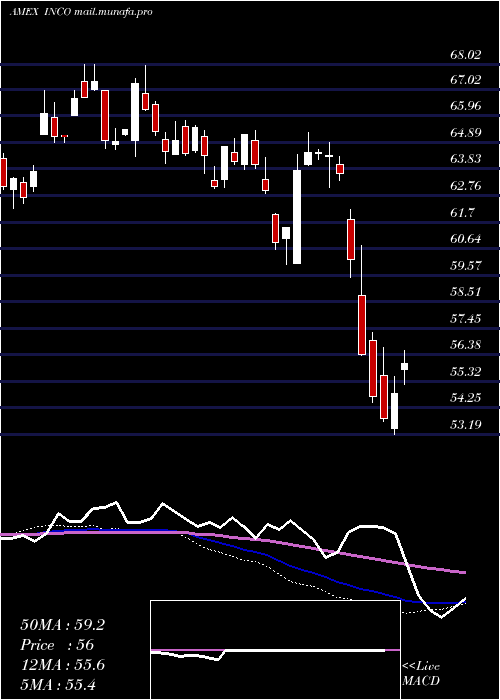Click the 55.32 price label
Screen dimensions: 500x700
pos(466,371)
